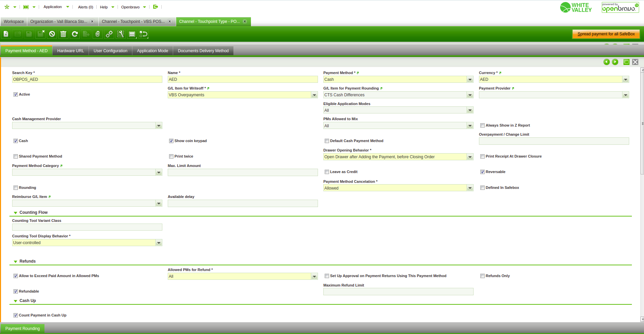Enable the Shared Payment Method checkbox
This screenshot has height=334, width=644.
15,157
